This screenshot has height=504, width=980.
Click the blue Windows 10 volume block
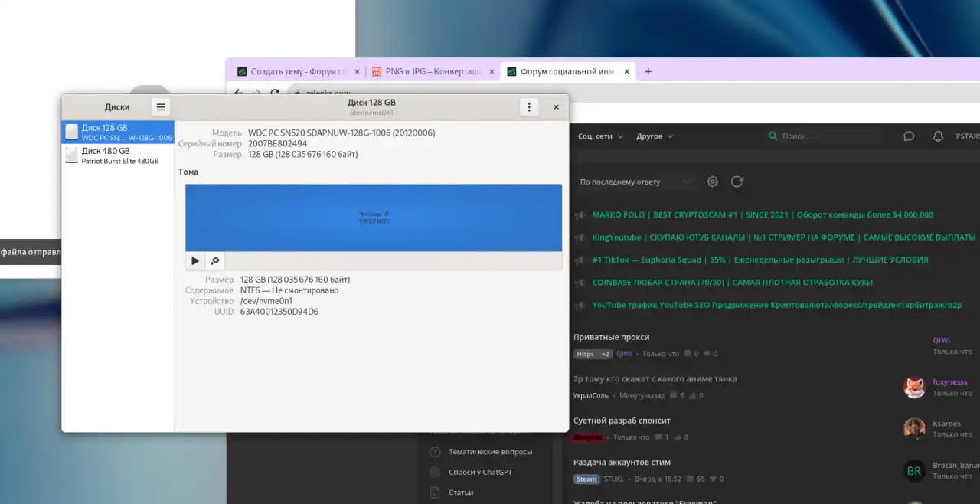(x=374, y=218)
